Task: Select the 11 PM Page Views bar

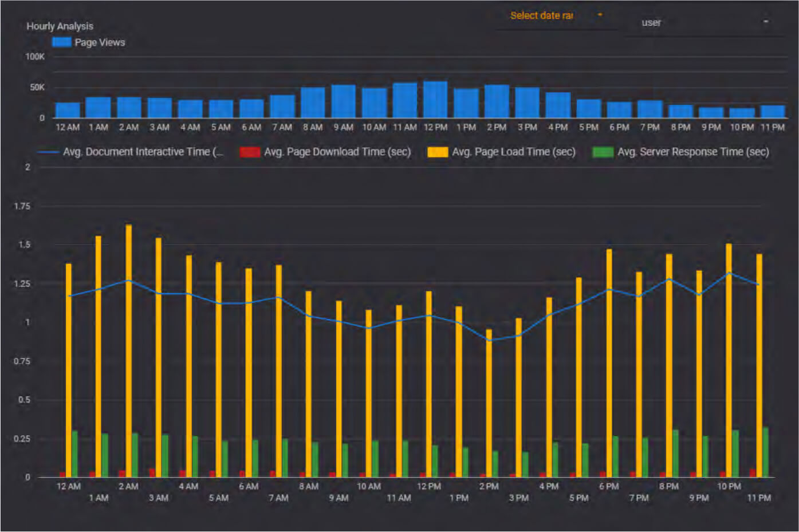Action: (772, 111)
